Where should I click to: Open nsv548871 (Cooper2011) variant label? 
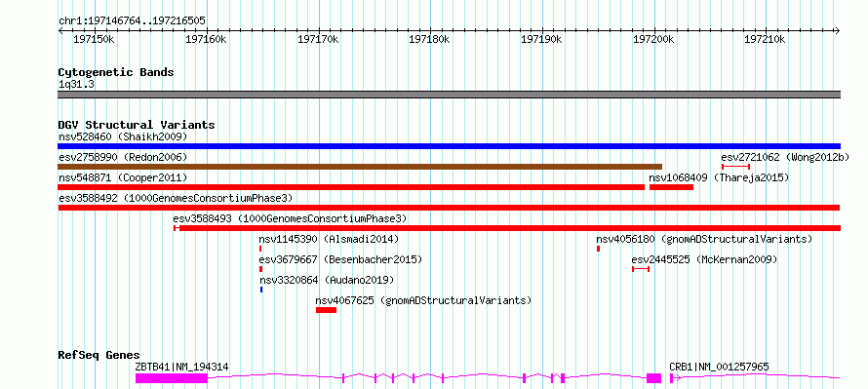123,177
